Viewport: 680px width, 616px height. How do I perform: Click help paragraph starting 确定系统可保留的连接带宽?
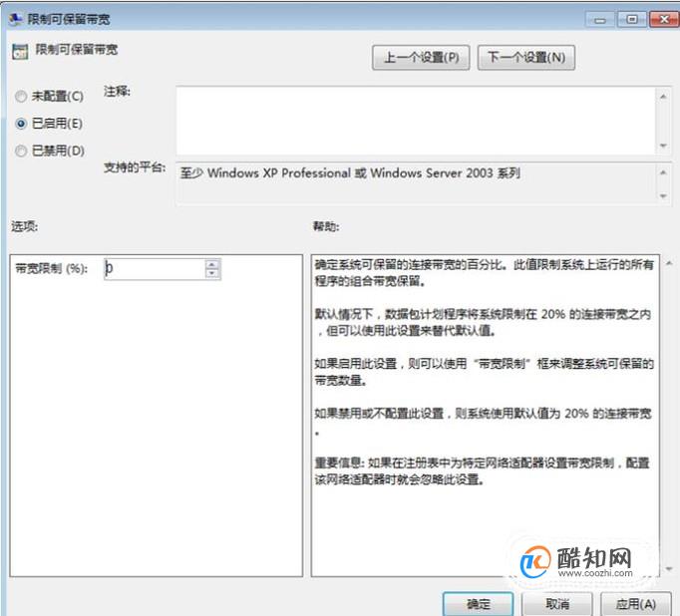(484, 273)
